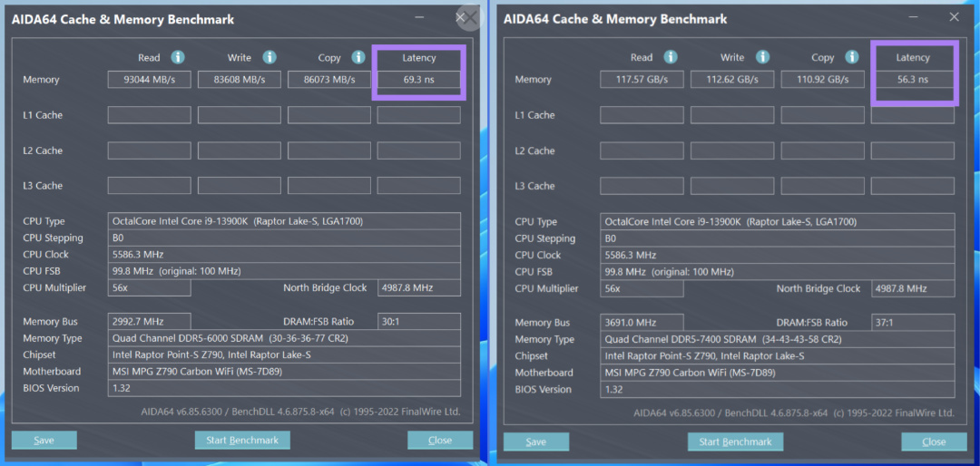Click CPU Type field in right window
This screenshot has height=466, width=980.
click(x=778, y=222)
